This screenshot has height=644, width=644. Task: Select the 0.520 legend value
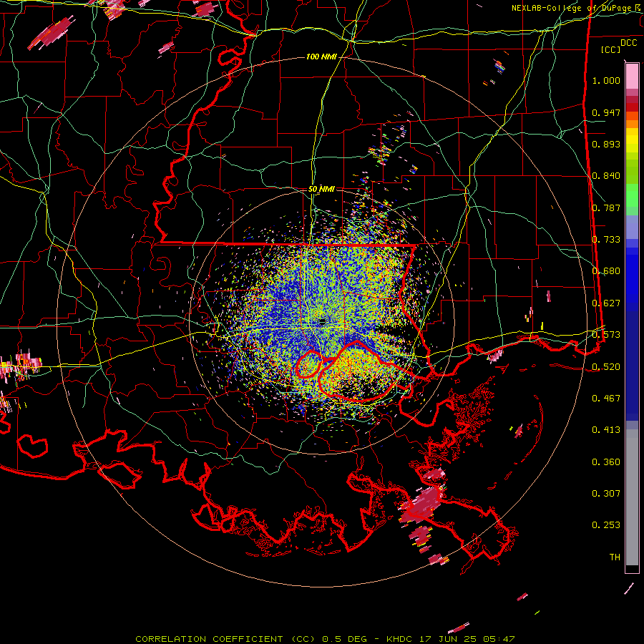tap(606, 367)
